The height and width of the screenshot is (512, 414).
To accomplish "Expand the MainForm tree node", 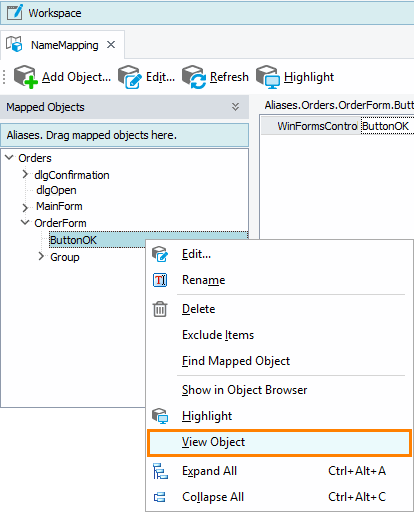I will [25, 208].
